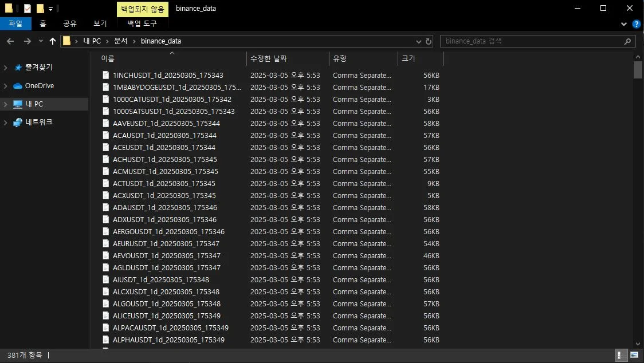Select file ALPACAUSDT_1d_20250305_175349

point(171,328)
